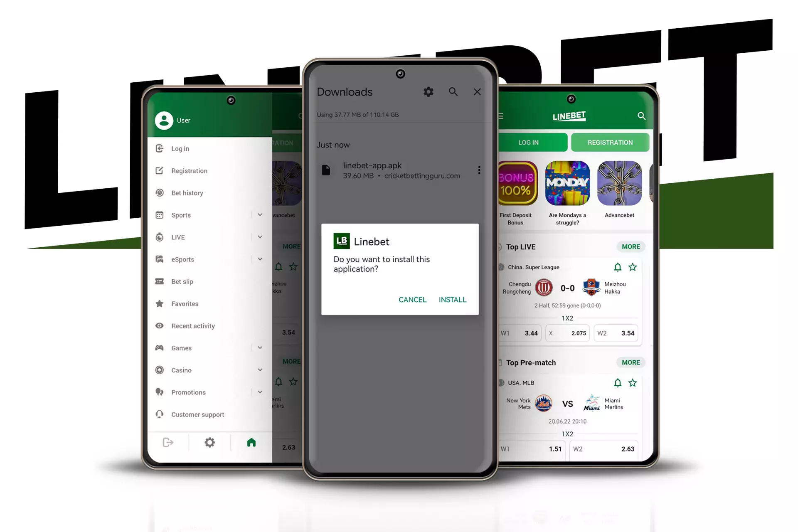Select INSTALL button for Linebet app
This screenshot has width=798, height=532.
pos(453,299)
